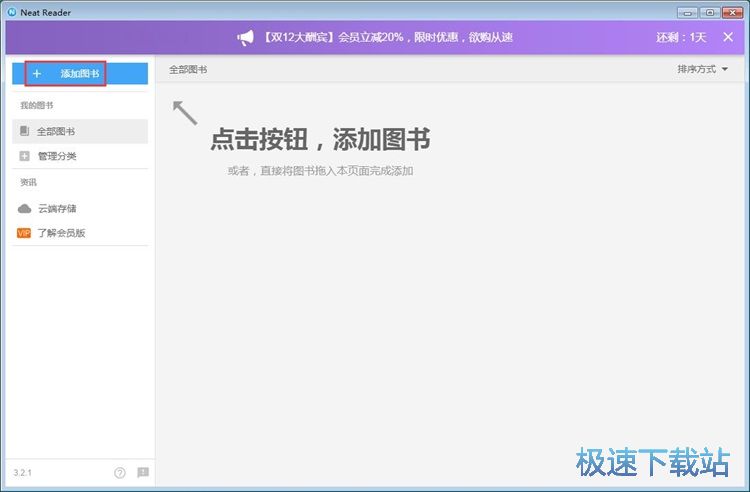Click the book icon beside 全部图书
The image size is (750, 492).
[25, 131]
